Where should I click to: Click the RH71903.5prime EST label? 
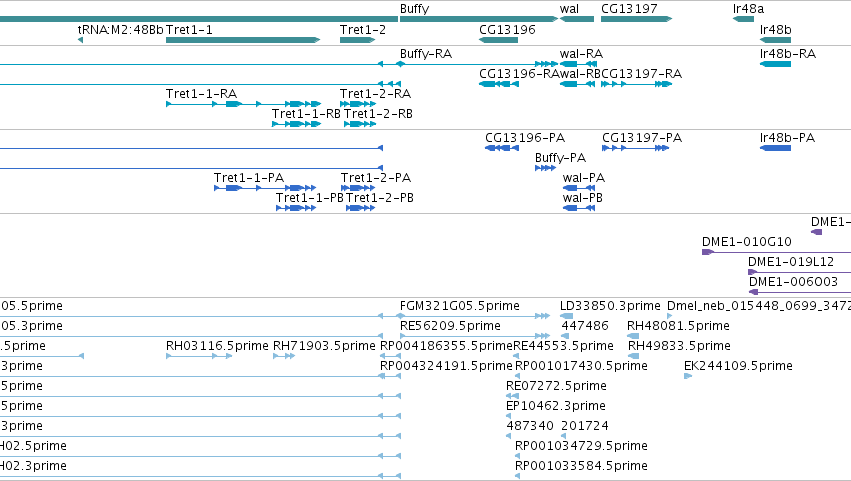(324, 346)
